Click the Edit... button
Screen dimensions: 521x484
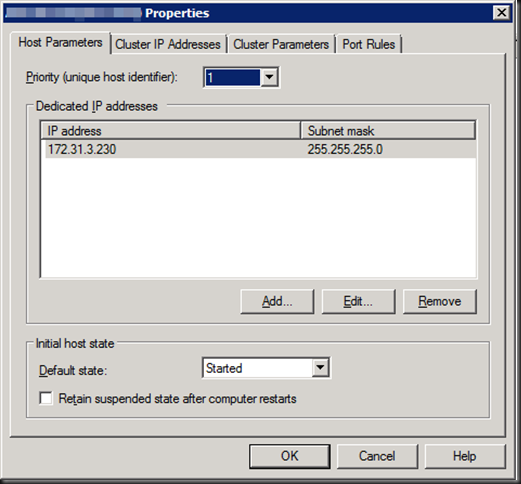[358, 302]
